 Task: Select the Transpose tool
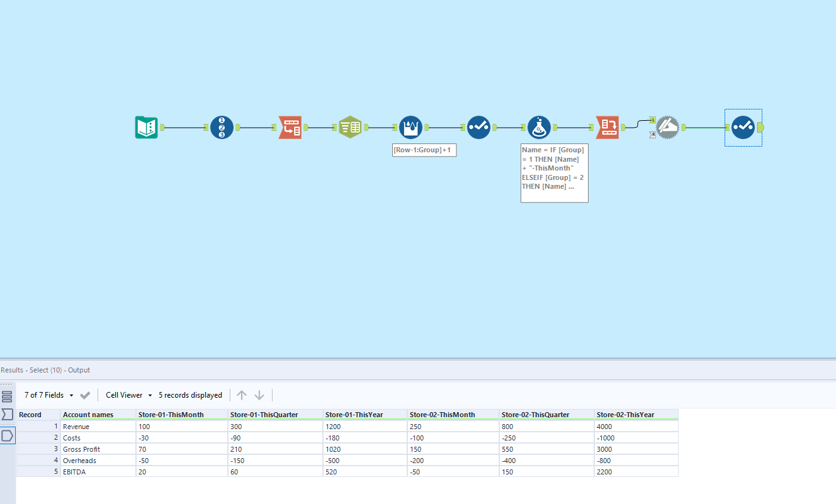point(290,127)
